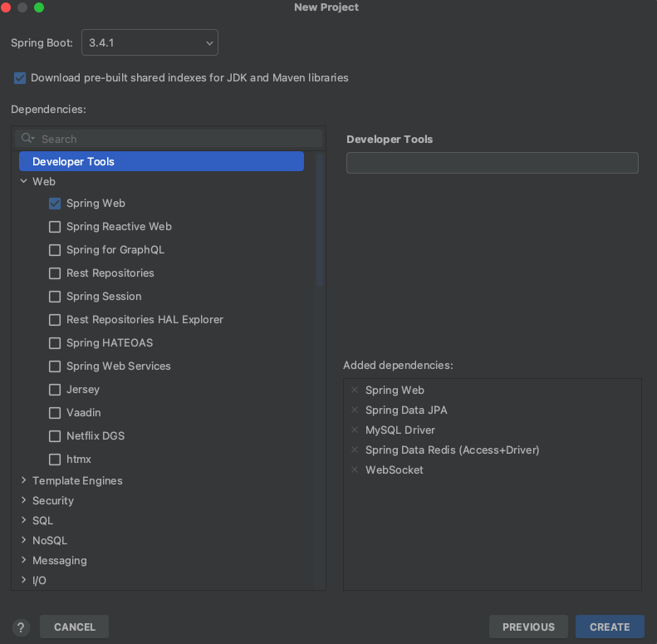The height and width of the screenshot is (644, 657).
Task: Select the Developer Tools category row
Action: coord(161,161)
